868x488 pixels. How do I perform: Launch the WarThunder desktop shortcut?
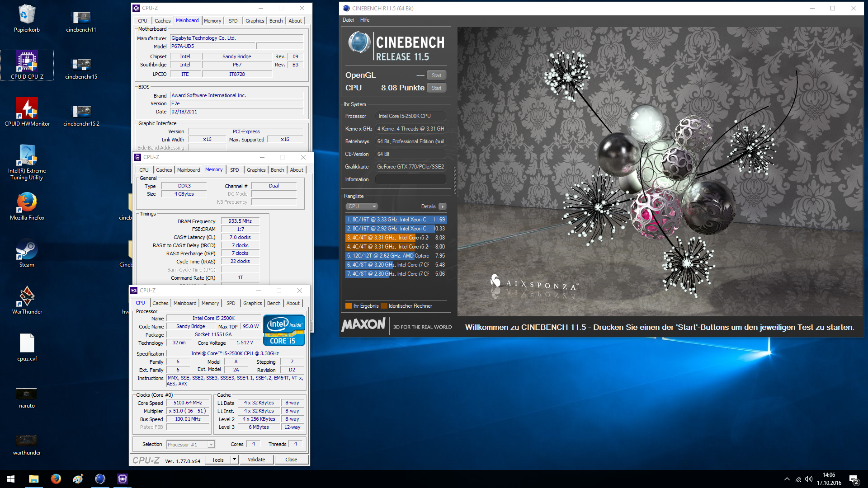click(27, 300)
